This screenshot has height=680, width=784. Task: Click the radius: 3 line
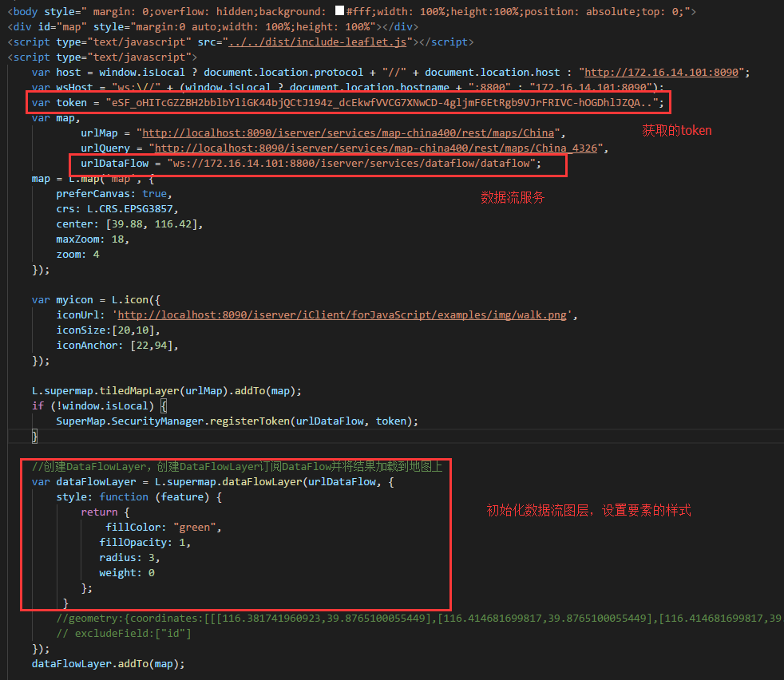(x=129, y=558)
